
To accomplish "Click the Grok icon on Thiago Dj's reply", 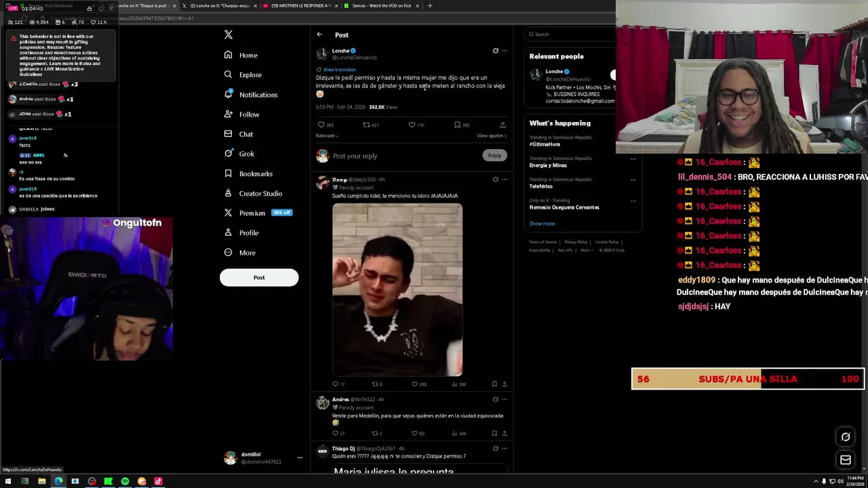I will pos(496,449).
